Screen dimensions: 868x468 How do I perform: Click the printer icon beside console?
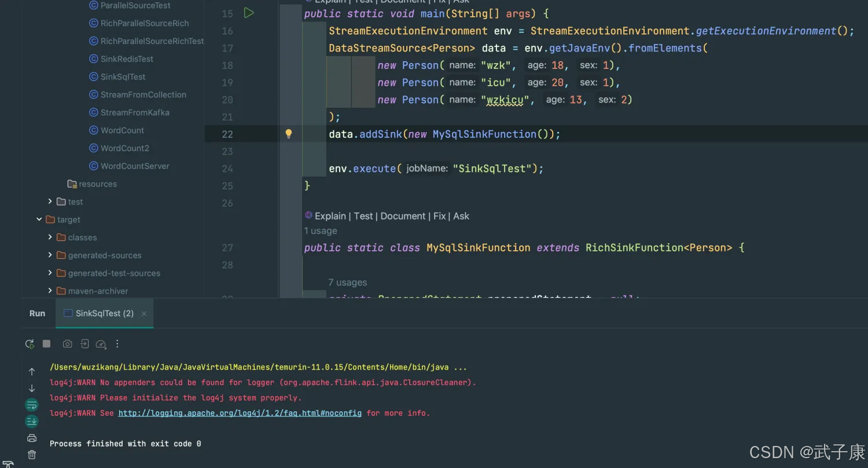tap(32, 438)
